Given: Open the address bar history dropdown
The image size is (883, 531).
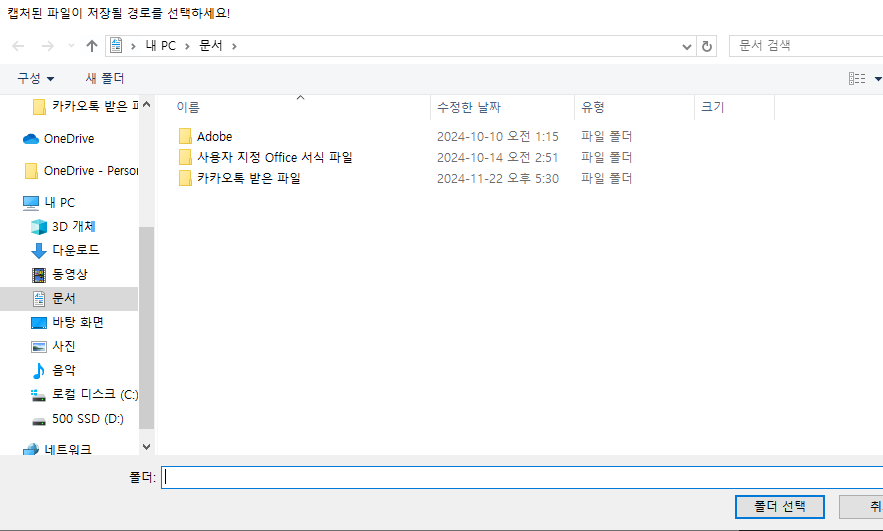Looking at the screenshot, I should [686, 47].
